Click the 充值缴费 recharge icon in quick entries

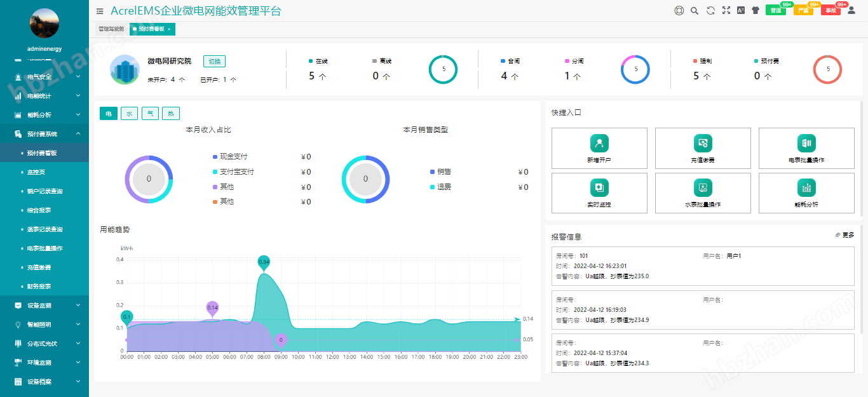(703, 144)
